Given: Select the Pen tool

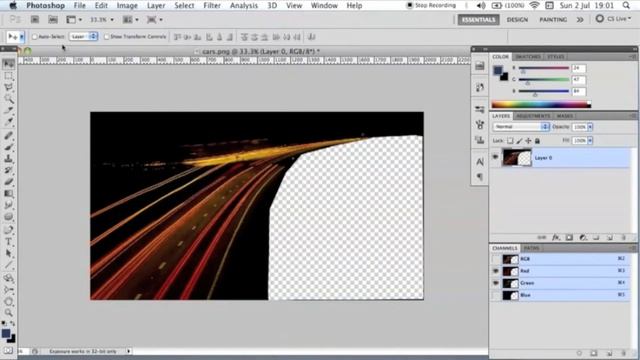Looking at the screenshot, I should pyautogui.click(x=9, y=230).
